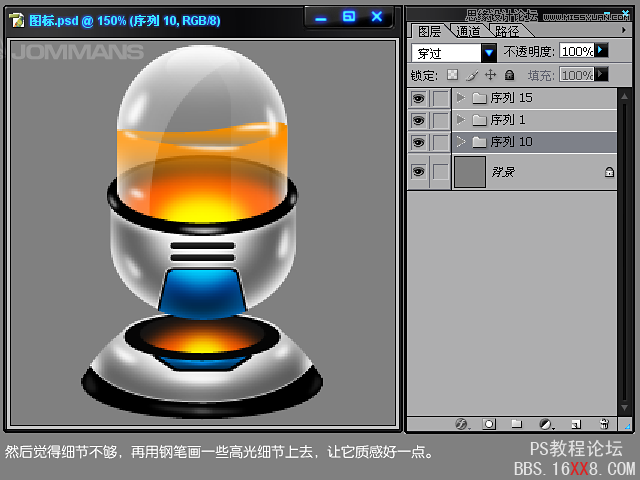
Task: Click the lock image pixels brush icon
Action: tap(471, 75)
